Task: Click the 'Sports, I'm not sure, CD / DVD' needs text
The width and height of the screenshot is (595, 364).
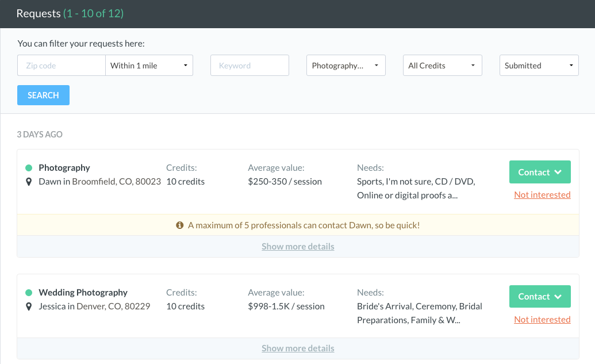Action: point(416,182)
